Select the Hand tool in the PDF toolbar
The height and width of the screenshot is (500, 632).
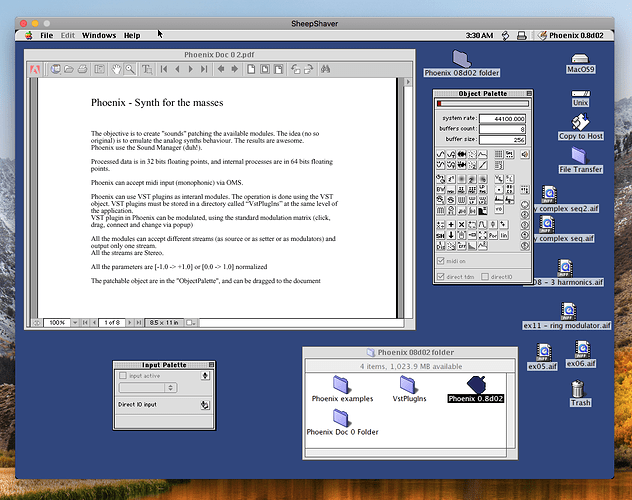[x=116, y=69]
